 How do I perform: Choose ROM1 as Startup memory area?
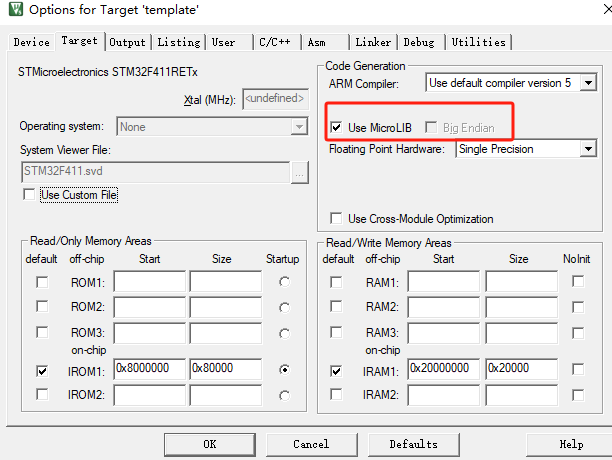tap(286, 282)
